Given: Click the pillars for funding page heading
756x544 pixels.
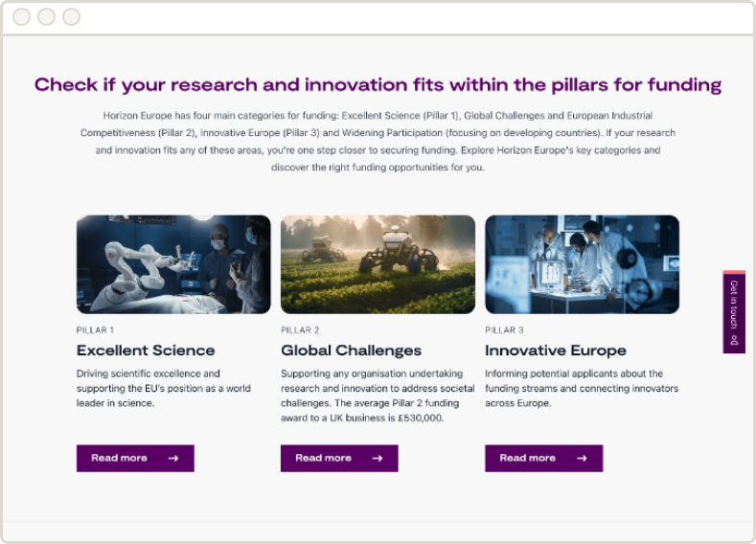Looking at the screenshot, I should point(378,85).
